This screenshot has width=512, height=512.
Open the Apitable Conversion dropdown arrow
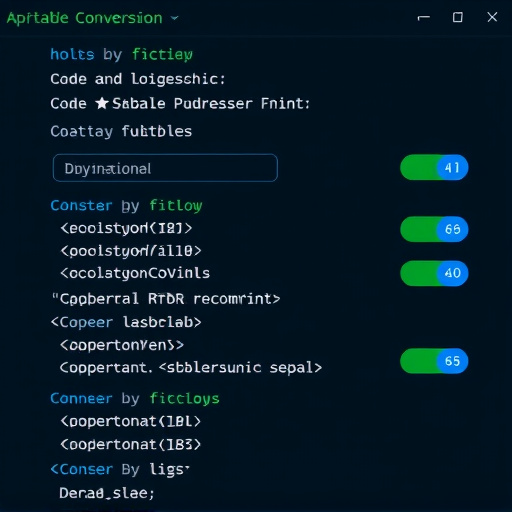[175, 18]
